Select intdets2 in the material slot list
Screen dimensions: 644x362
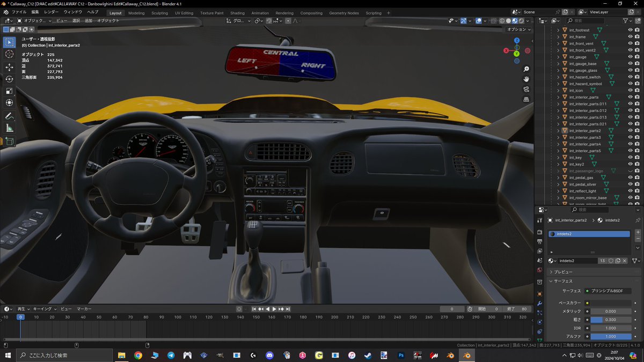click(589, 234)
